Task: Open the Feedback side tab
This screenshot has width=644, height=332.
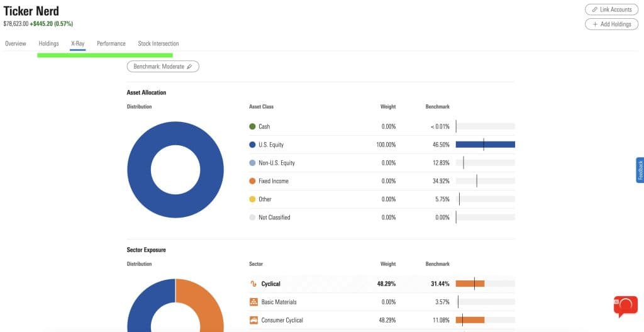Action: click(640, 170)
